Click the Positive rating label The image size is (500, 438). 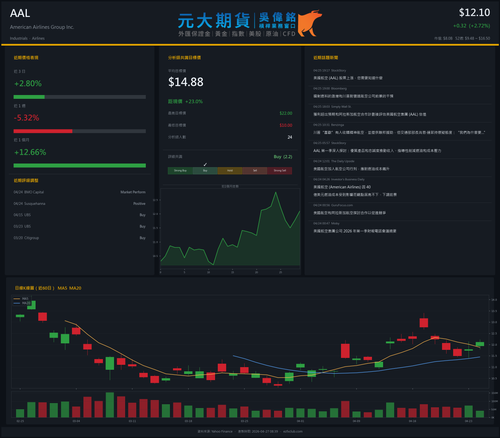(139, 204)
